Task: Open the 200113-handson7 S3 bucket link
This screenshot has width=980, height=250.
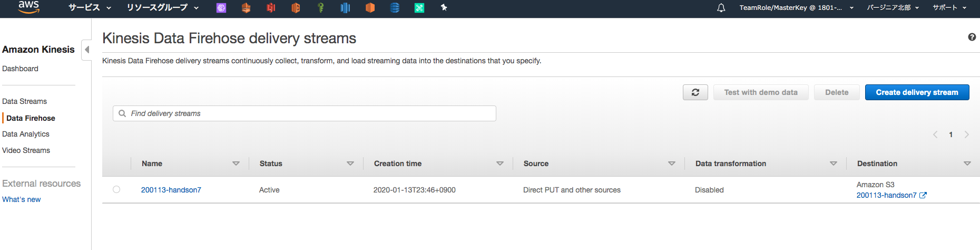Action: click(x=886, y=195)
